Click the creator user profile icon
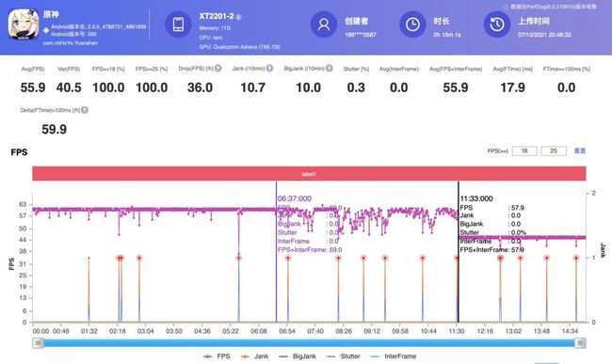 point(324,24)
